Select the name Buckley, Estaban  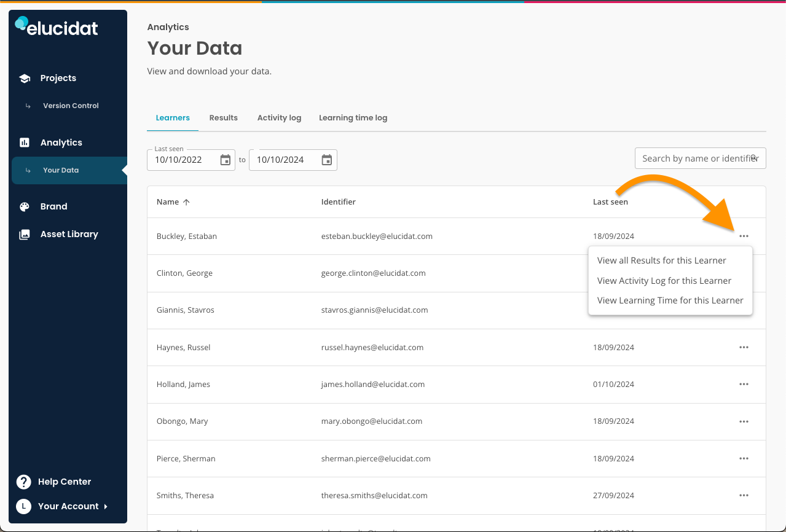pos(187,236)
